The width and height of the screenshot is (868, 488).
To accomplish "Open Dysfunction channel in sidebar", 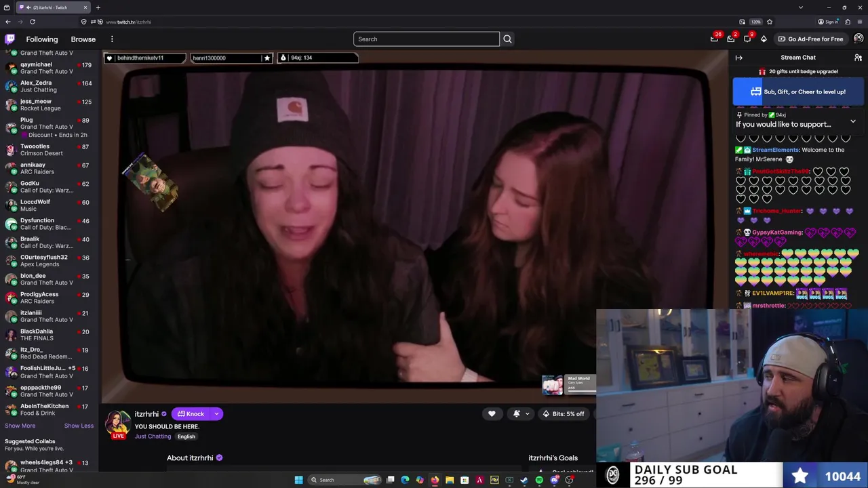I will [x=47, y=224].
